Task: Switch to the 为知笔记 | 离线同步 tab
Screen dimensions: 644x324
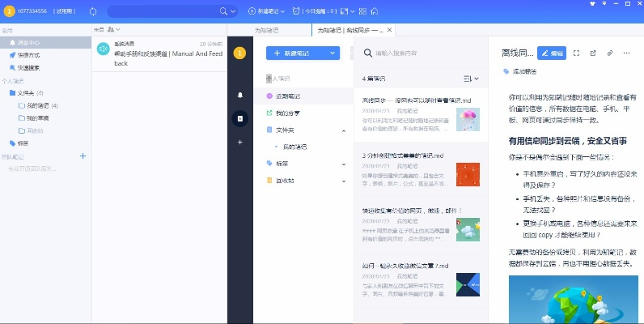Action: [350, 30]
